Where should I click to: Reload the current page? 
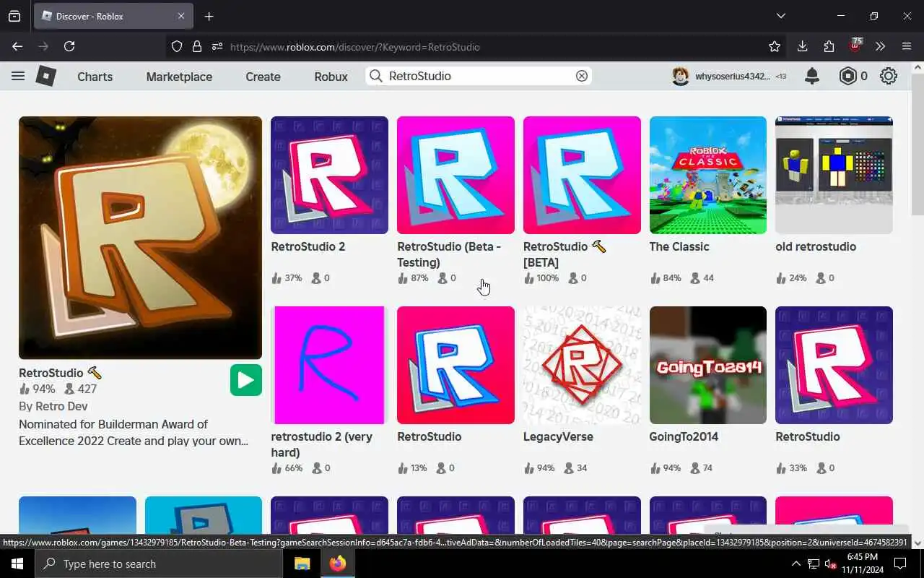tap(69, 46)
